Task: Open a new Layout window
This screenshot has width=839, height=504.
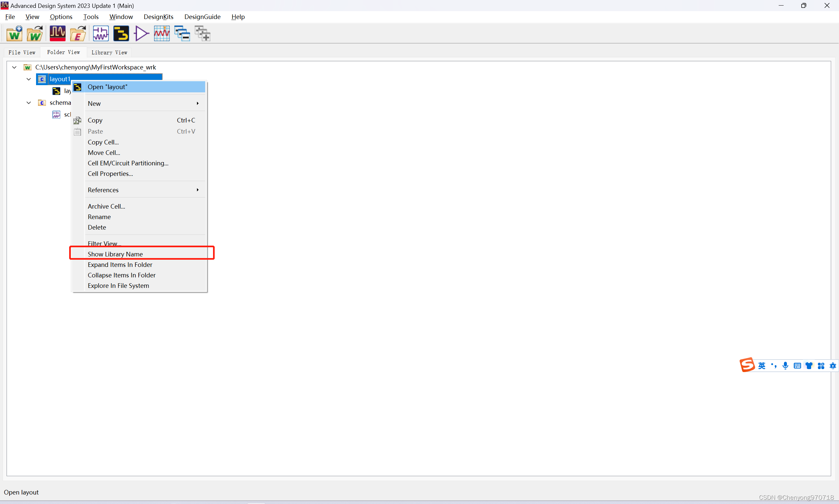Action: 121,33
